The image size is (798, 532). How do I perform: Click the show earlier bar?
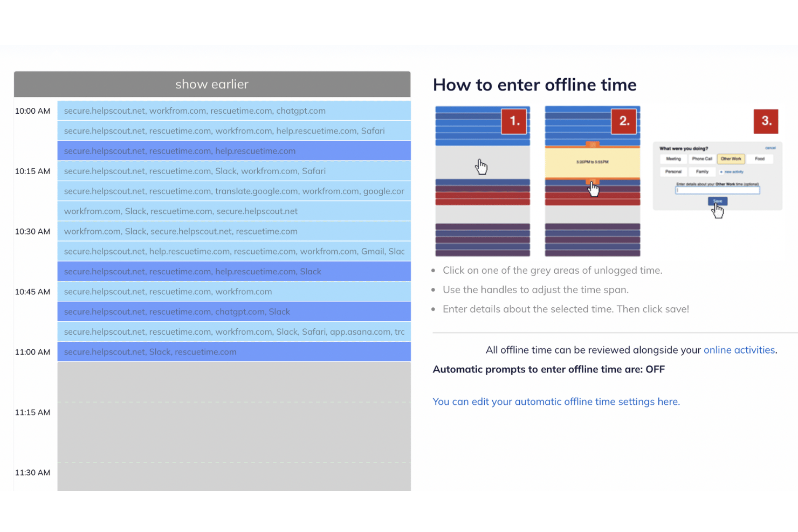[212, 84]
